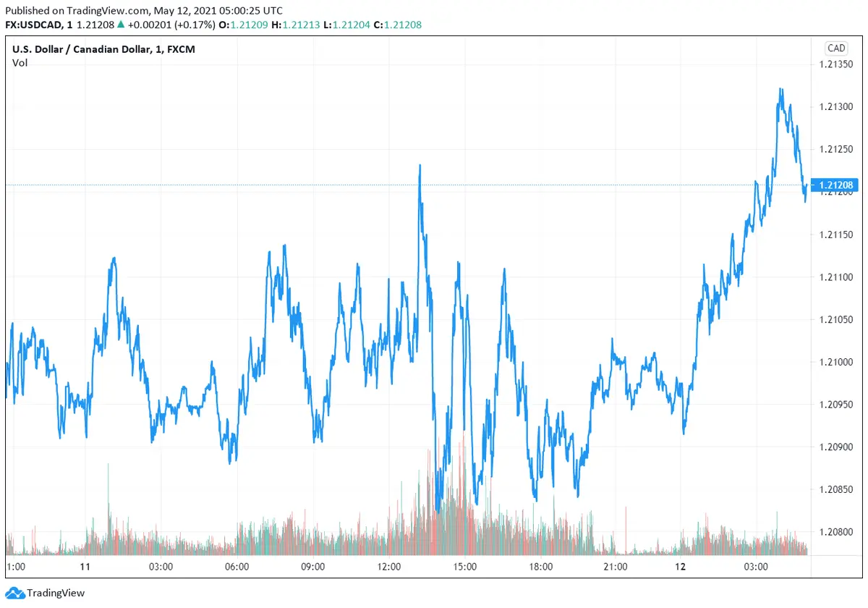Screen dimensions: 868x608
Task: Click the 1.21000 price axis label
Action: (x=837, y=362)
